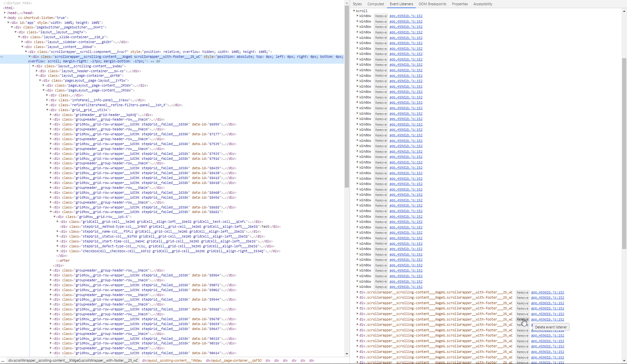Expand the stepGrid__start-time-col cell
Screen dimensions: 627x364
point(58,241)
